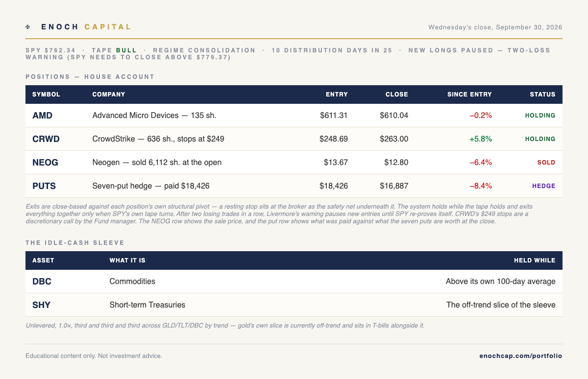Click the Seven-put hedge description

[151, 186]
